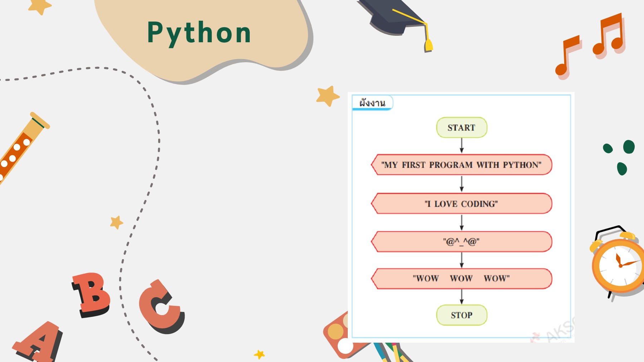Click the "I LOVE CODING" flowchart shape

tap(462, 204)
